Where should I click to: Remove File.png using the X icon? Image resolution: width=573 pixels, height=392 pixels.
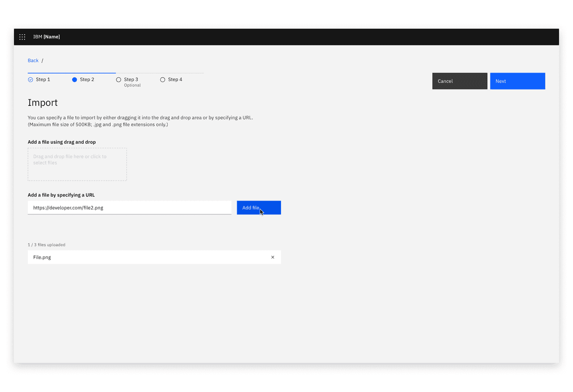(x=273, y=257)
